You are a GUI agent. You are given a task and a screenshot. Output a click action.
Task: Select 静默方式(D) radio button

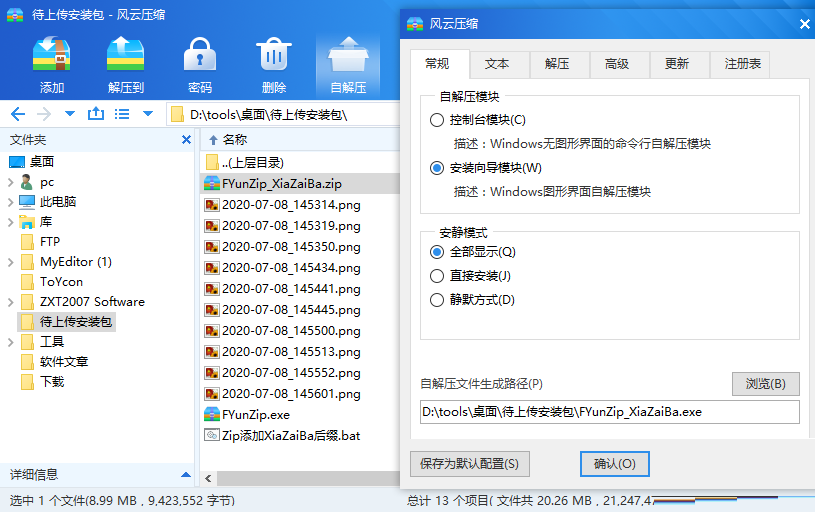437,300
